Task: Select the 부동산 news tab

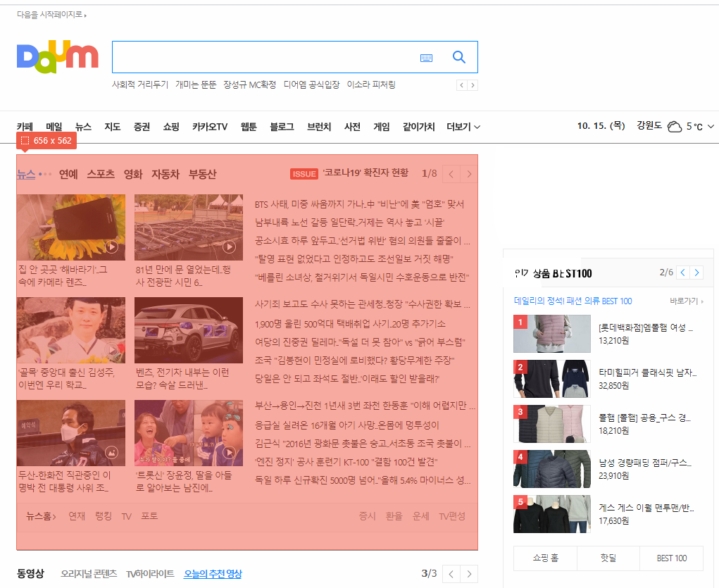Action: coord(203,175)
